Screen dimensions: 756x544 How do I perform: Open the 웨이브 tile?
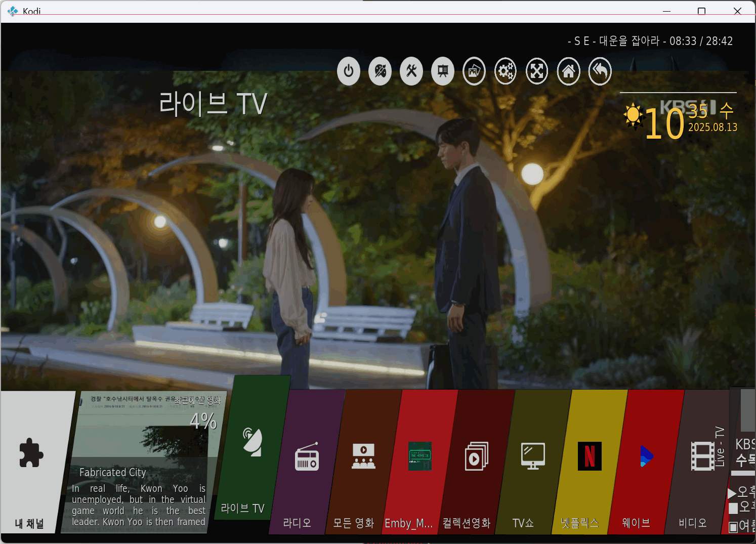pyautogui.click(x=646, y=462)
